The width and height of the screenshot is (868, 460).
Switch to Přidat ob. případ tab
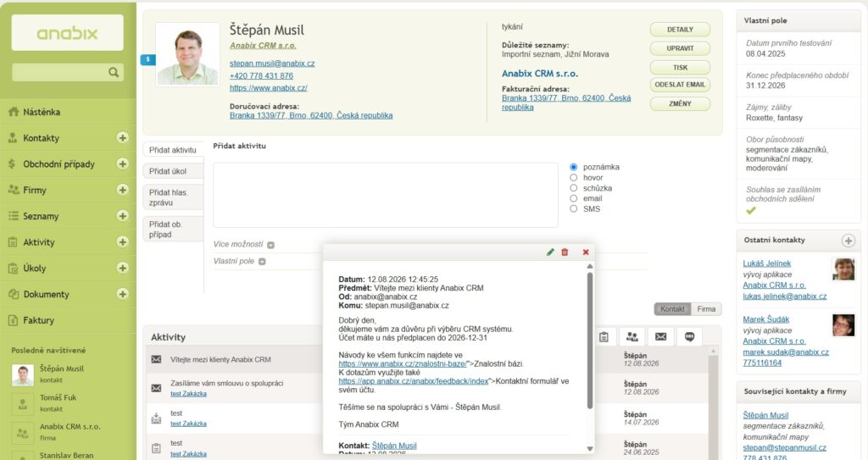173,230
